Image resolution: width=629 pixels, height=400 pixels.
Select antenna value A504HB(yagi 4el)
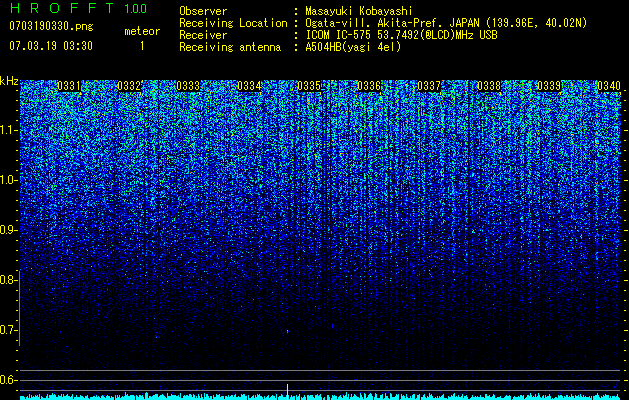click(353, 47)
